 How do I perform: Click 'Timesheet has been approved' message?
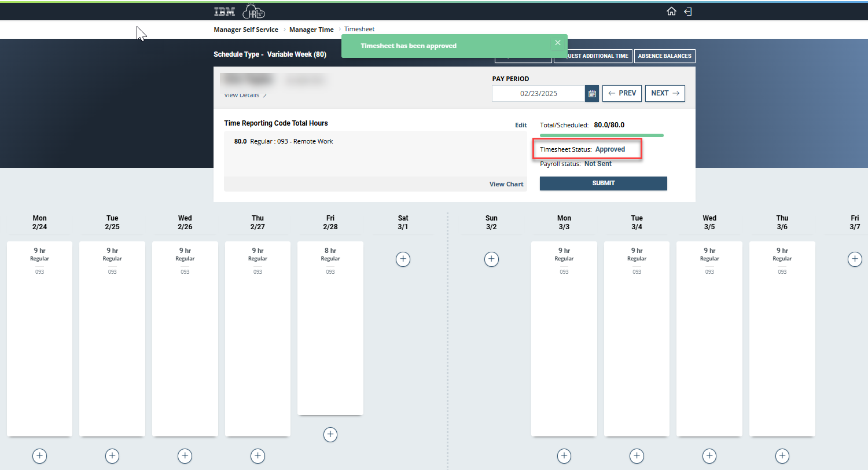(409, 46)
